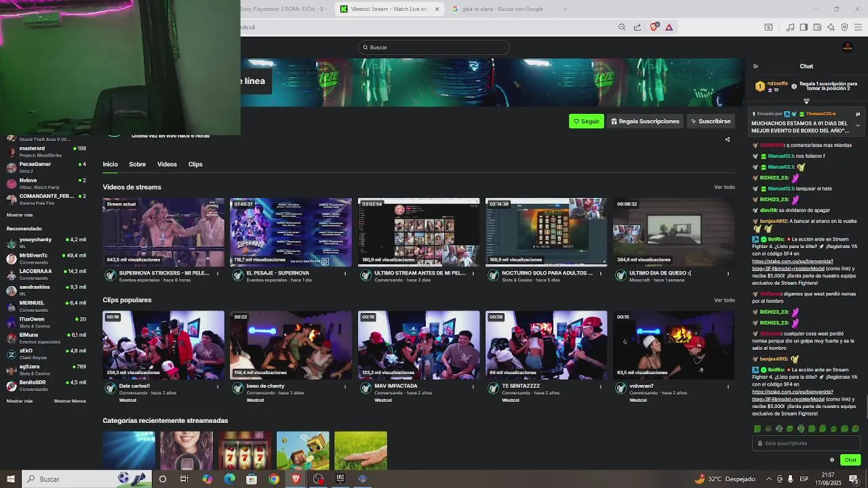
Task: Open Google Chrome from taskbar
Action: (x=274, y=479)
